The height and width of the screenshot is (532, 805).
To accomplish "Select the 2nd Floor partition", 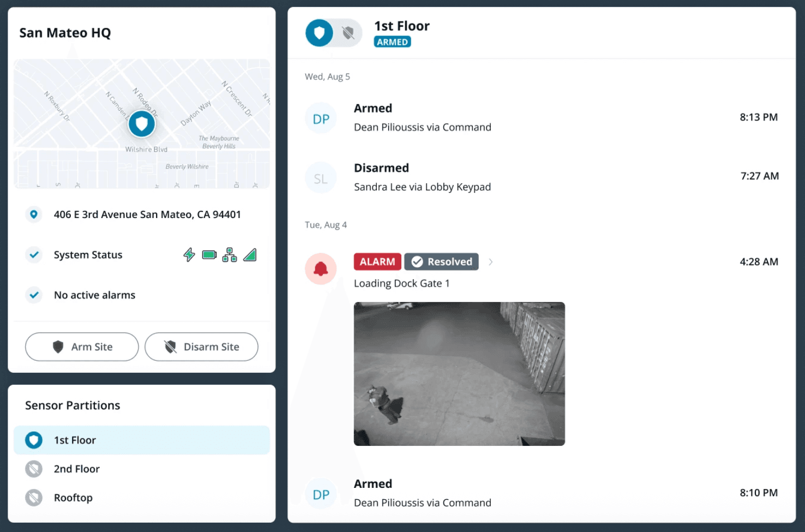I will pyautogui.click(x=142, y=469).
